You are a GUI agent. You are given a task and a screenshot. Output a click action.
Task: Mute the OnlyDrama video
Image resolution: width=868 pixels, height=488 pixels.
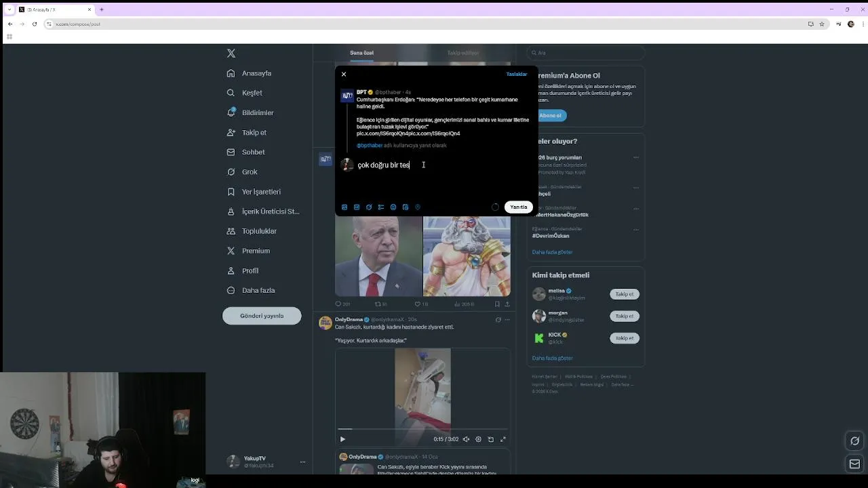point(466,439)
